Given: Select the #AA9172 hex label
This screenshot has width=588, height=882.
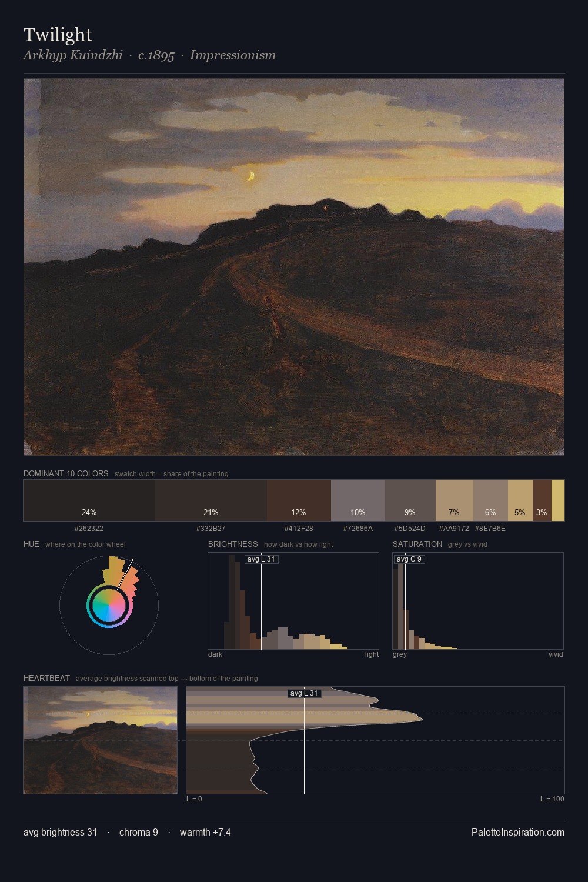Looking at the screenshot, I should 454,529.
